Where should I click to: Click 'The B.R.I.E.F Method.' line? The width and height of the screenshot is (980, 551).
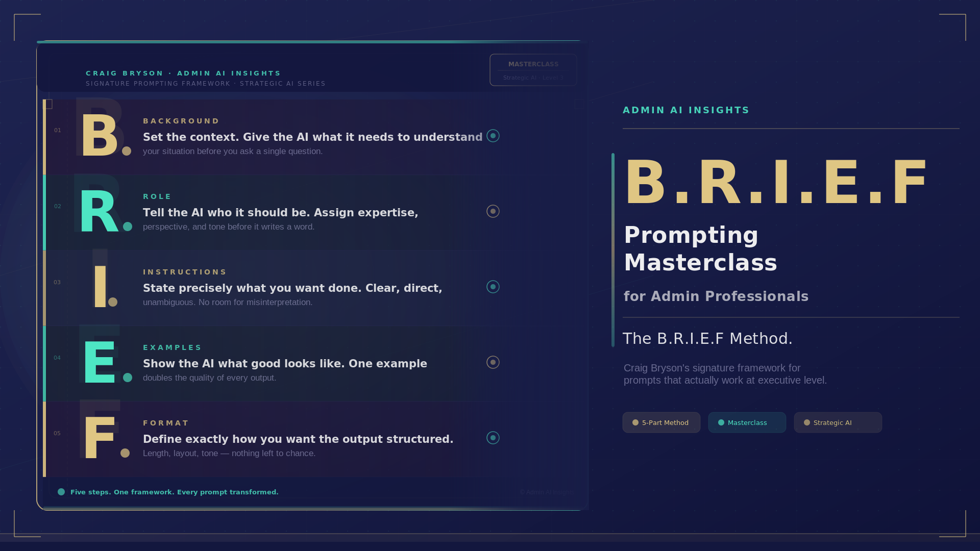pyautogui.click(x=707, y=339)
